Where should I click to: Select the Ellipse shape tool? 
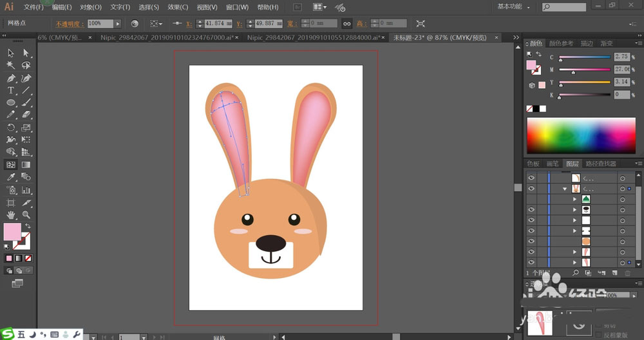tap(11, 102)
